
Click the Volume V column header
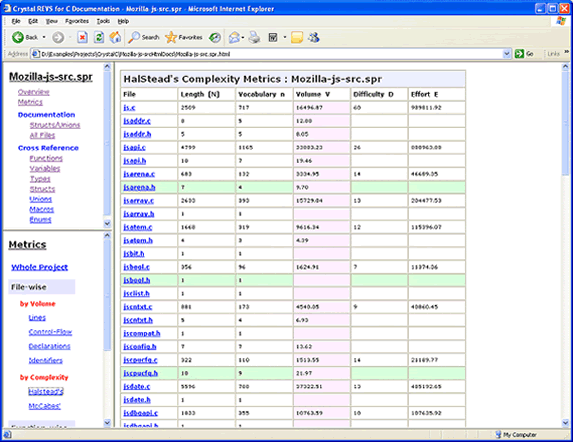[313, 94]
